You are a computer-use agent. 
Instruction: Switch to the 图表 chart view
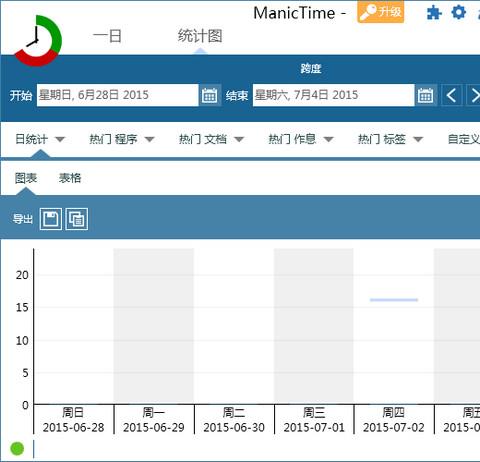26,178
